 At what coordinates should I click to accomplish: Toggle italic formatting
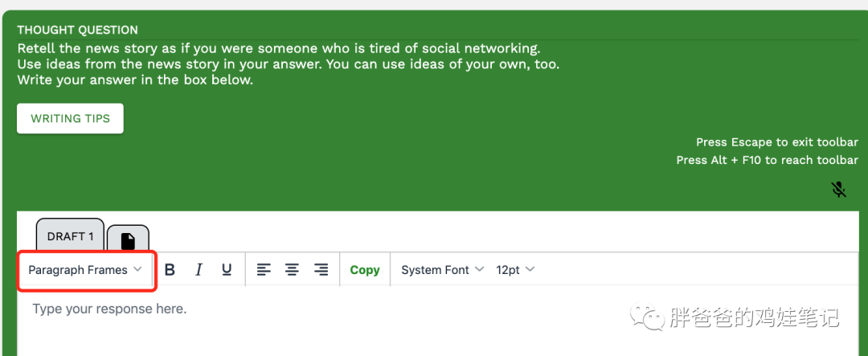(199, 270)
